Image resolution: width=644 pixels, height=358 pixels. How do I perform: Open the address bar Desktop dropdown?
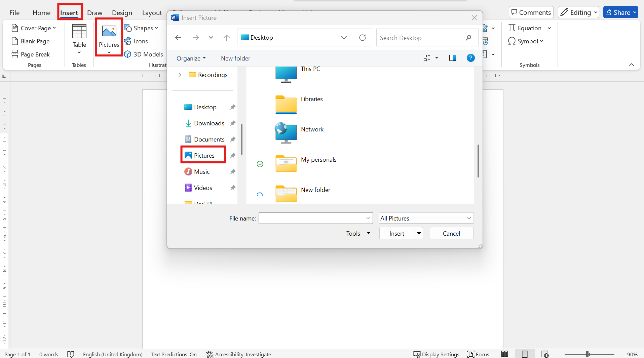coord(344,38)
